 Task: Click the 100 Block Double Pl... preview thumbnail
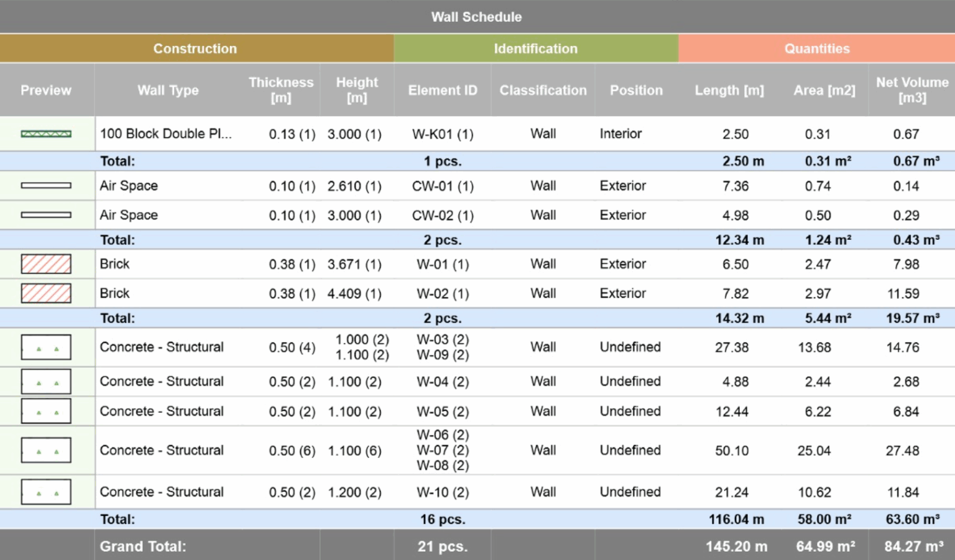46,134
